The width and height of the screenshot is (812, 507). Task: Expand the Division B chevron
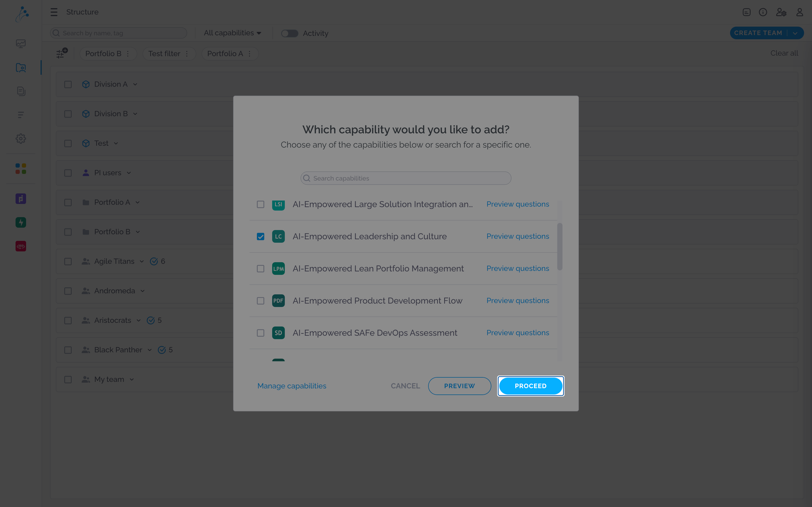(135, 114)
